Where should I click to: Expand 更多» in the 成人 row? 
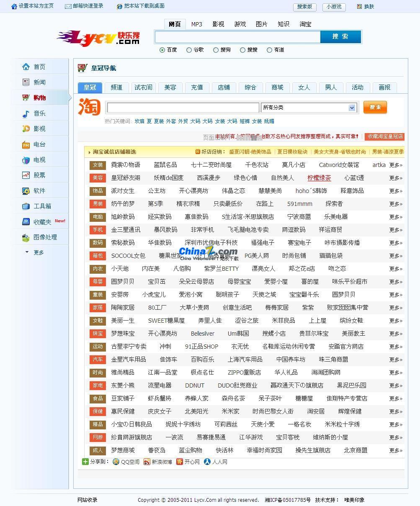tap(396, 450)
